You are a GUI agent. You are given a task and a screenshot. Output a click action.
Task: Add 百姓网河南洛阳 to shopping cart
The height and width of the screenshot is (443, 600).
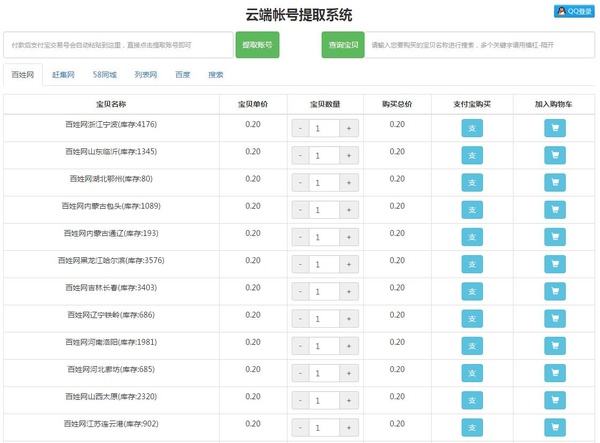coord(555,346)
